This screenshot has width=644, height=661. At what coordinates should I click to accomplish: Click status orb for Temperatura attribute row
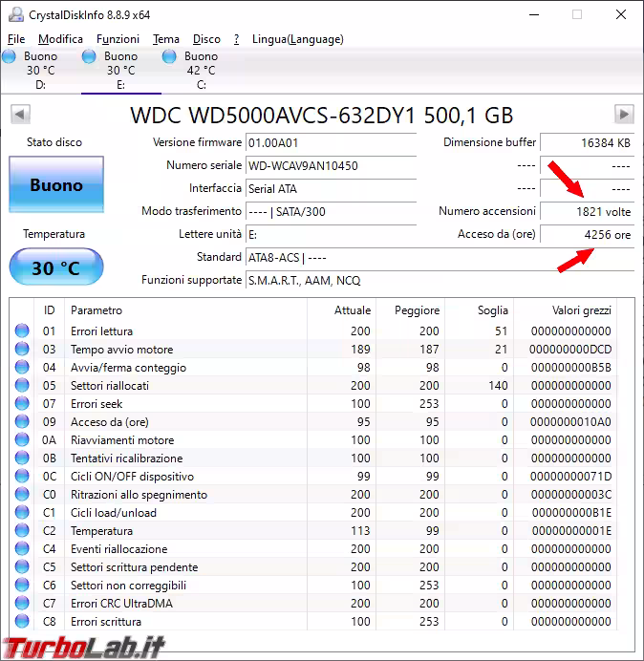22,531
